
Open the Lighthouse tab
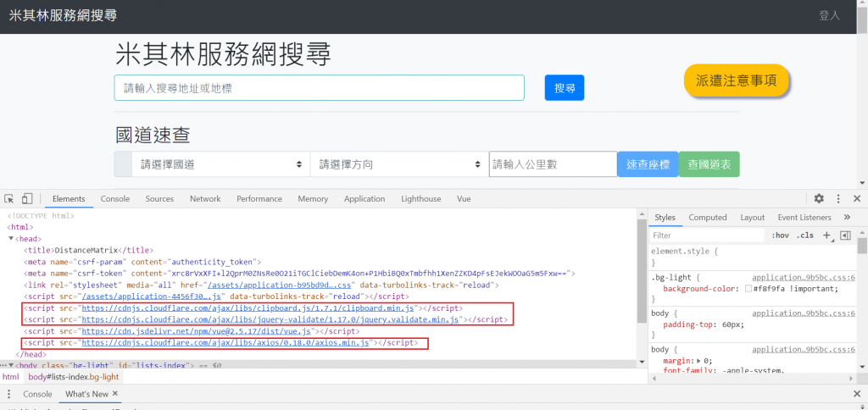420,198
